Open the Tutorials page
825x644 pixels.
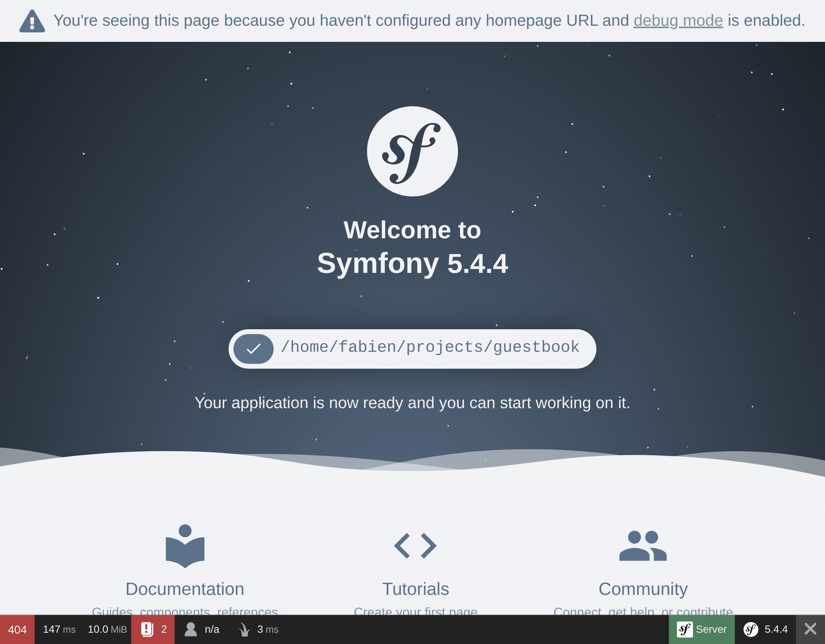pos(416,589)
